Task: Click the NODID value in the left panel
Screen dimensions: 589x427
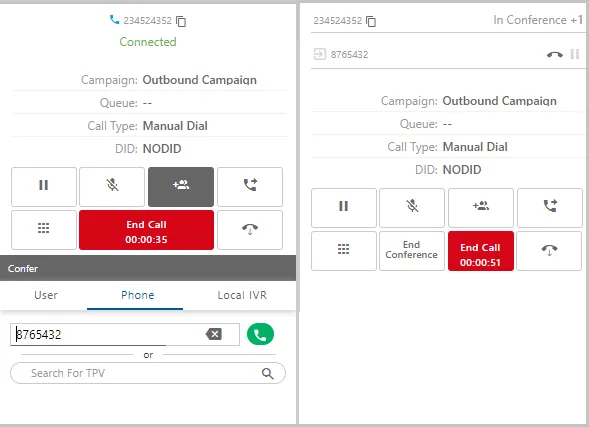Action: [x=162, y=149]
